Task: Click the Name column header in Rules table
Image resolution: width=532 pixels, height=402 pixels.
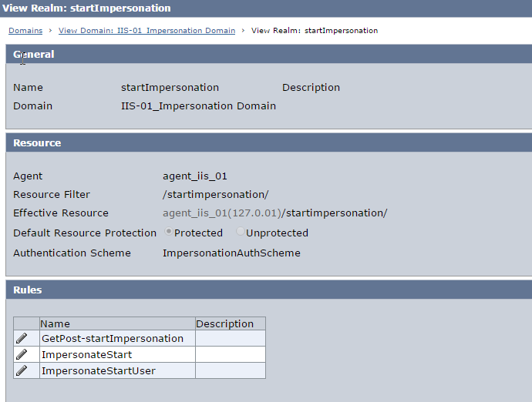Action: click(117, 323)
